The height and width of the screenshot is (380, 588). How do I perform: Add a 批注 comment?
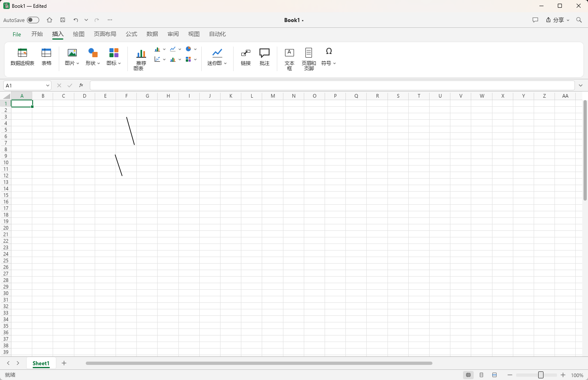(x=265, y=57)
